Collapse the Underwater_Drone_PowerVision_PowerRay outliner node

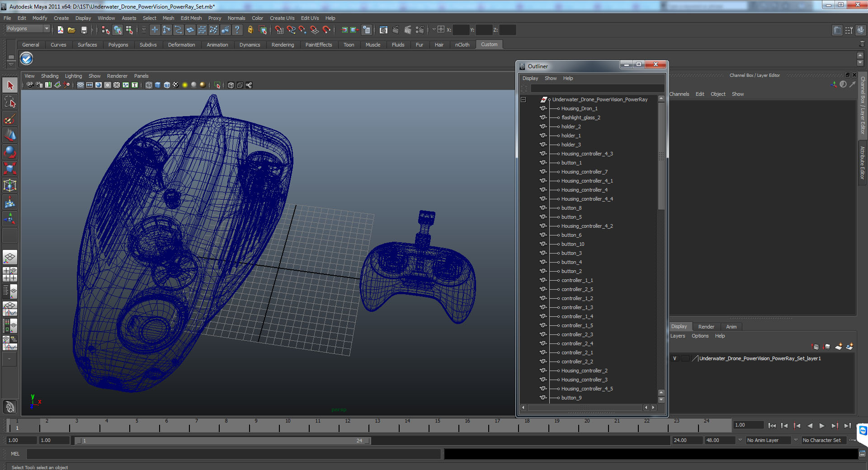point(523,99)
